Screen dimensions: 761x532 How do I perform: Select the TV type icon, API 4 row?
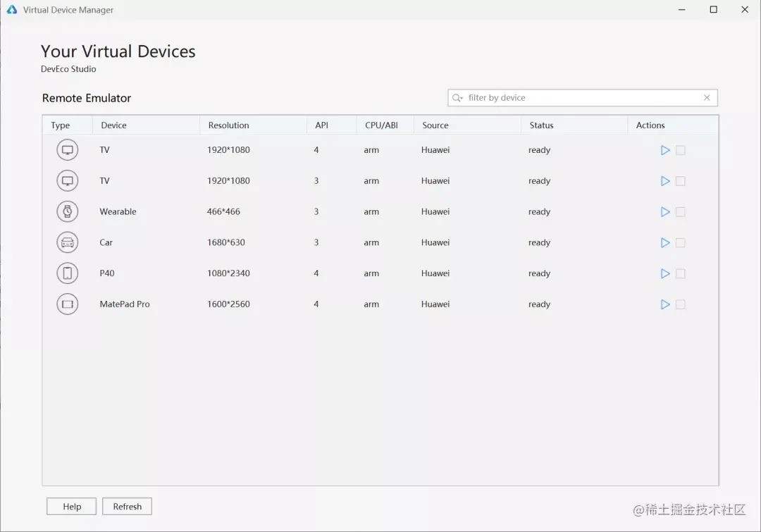coord(68,150)
